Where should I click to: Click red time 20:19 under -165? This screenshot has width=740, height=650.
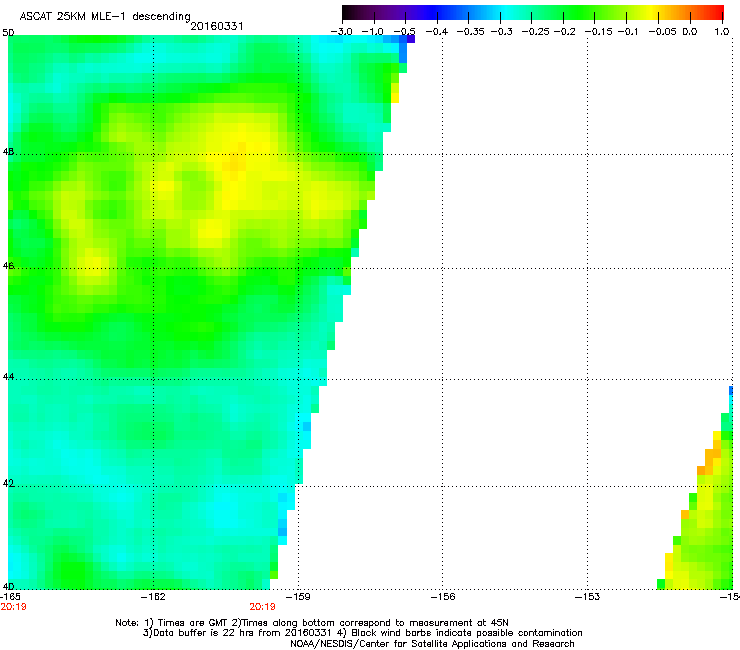pos(13,607)
